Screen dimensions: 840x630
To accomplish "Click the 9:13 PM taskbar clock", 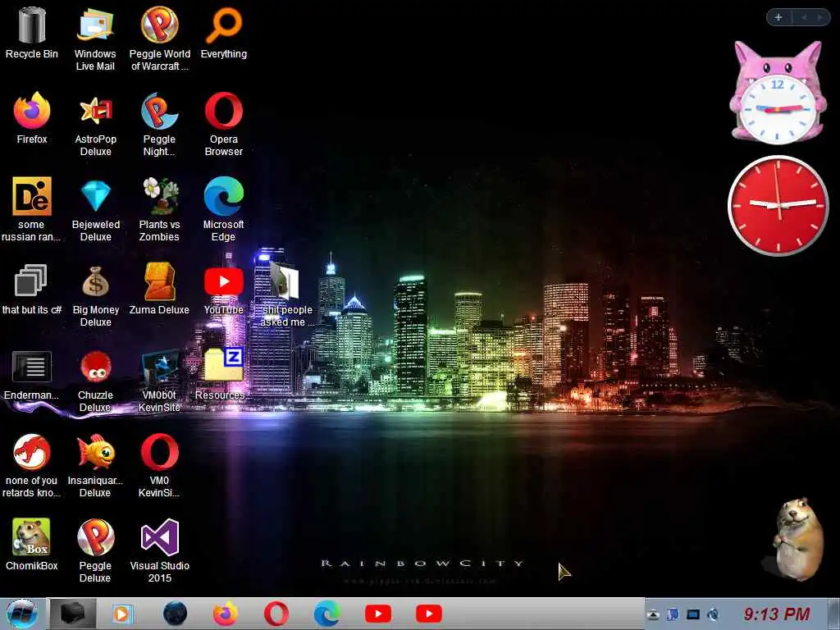I will pos(776,614).
